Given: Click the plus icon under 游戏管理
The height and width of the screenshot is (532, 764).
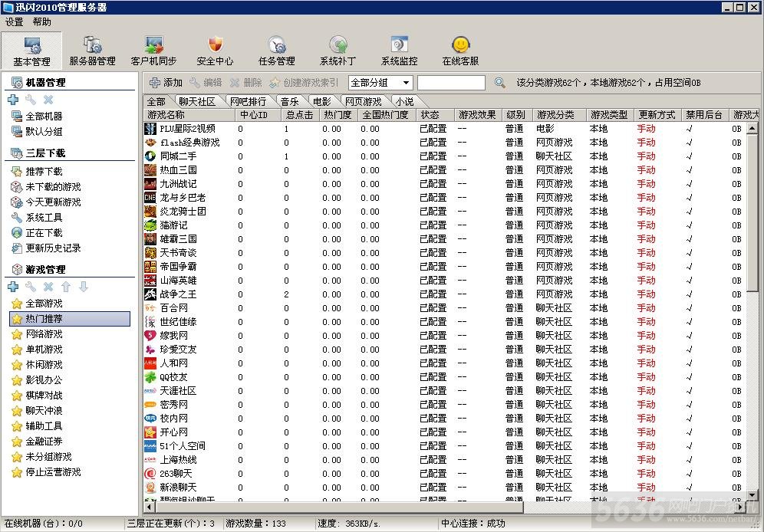Looking at the screenshot, I should 13,287.
